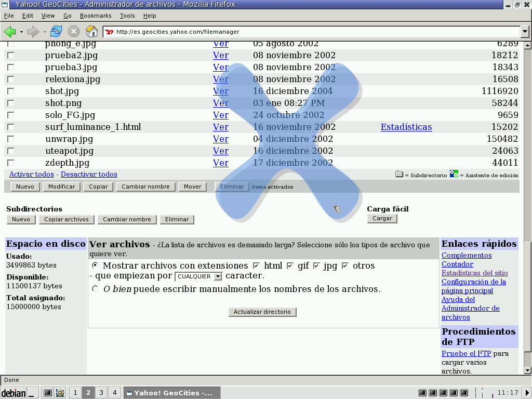Tick the checkbox for prueba2.jpg
The width and height of the screenshot is (532, 399).
click(x=11, y=55)
